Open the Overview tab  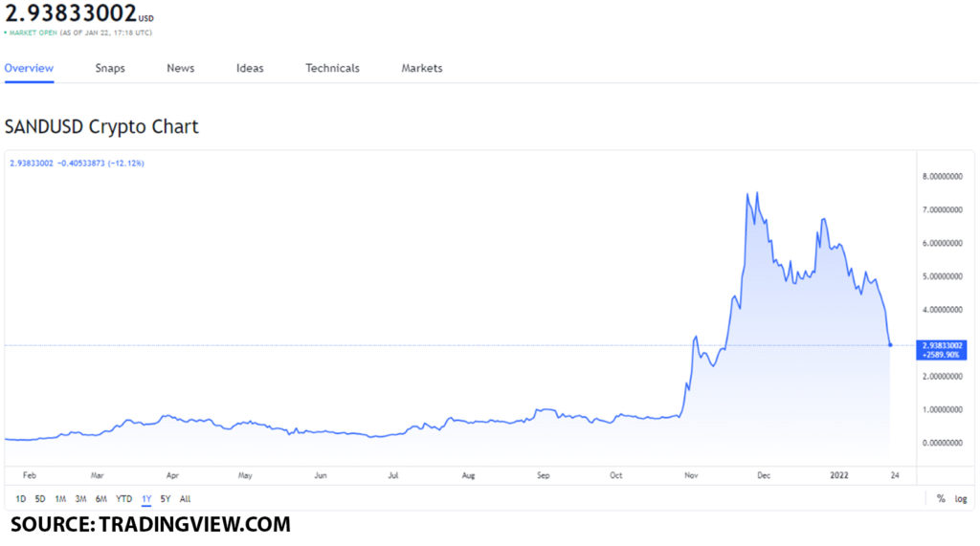click(x=29, y=68)
